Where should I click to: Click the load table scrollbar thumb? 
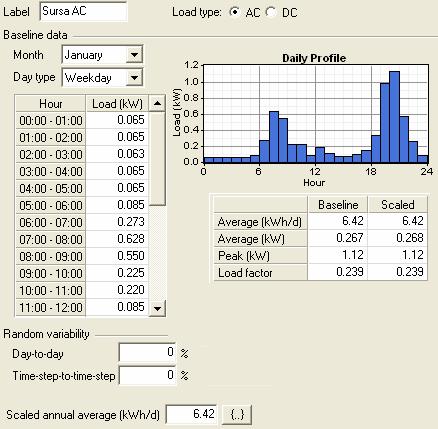pyautogui.click(x=157, y=159)
